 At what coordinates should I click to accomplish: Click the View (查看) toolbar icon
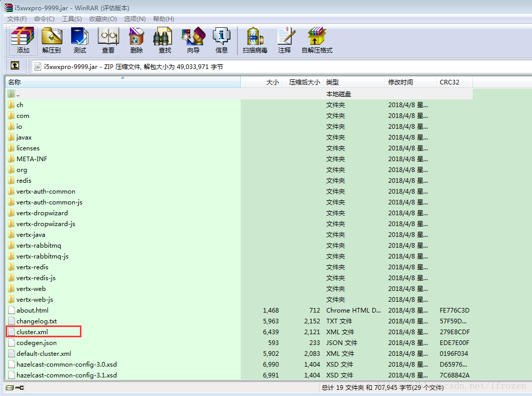click(108, 40)
